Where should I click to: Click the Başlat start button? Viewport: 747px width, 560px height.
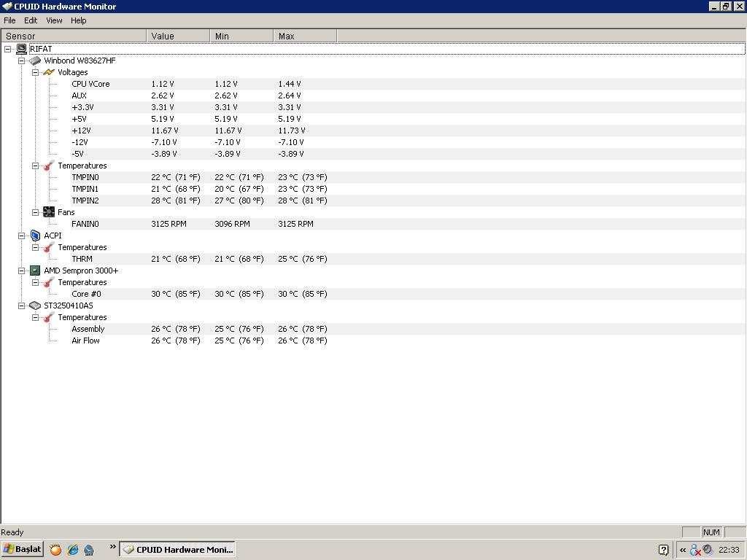pos(22,549)
